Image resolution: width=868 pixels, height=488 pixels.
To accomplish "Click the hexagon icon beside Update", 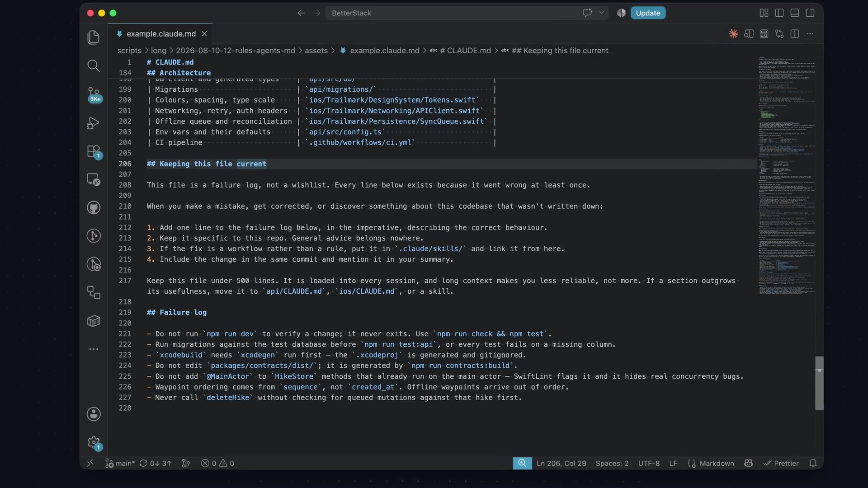I will pyautogui.click(x=621, y=13).
